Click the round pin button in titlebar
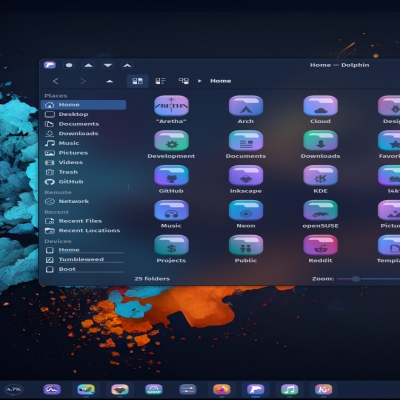 click(69, 65)
